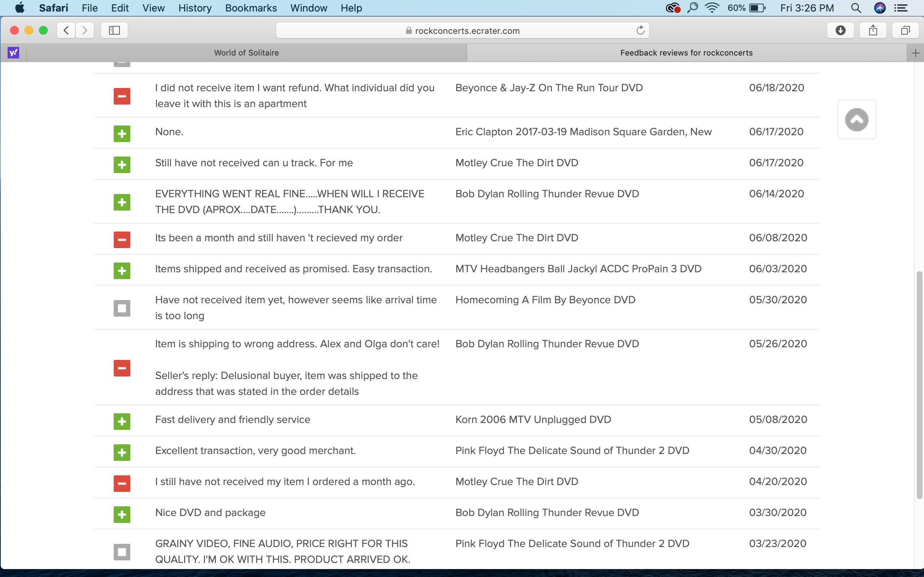
Task: Go back with the back arrow
Action: [66, 31]
